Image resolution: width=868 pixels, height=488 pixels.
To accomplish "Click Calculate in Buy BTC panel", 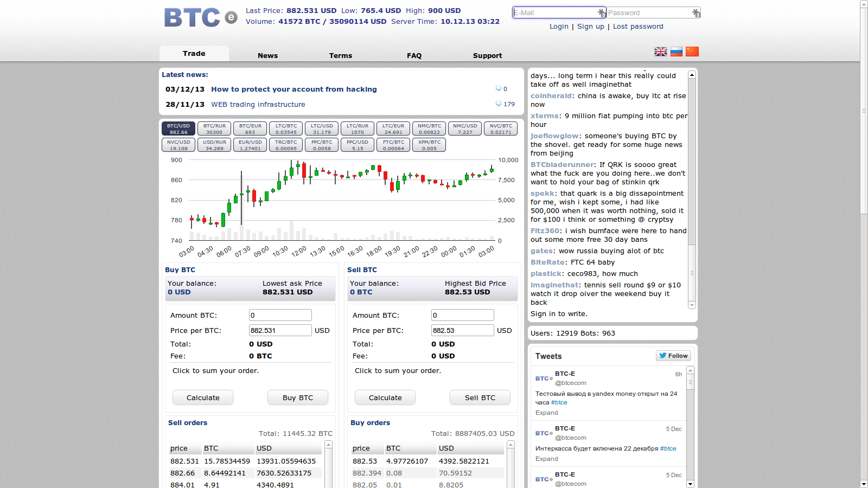I will click(203, 397).
